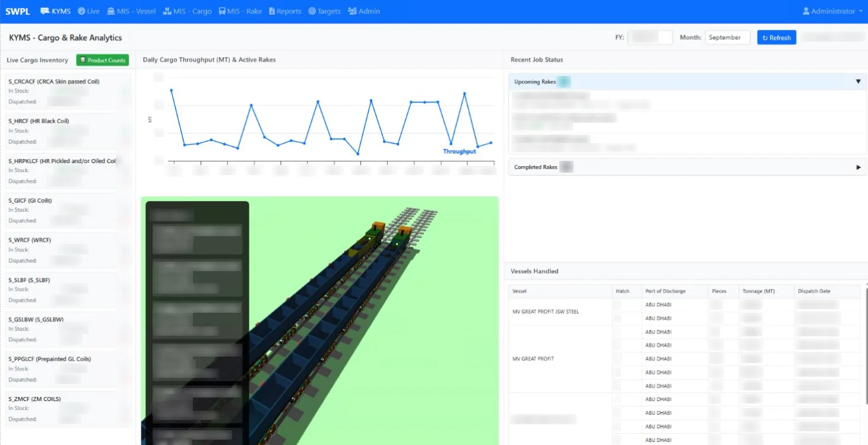Open the MIS - Cargo menu
The height and width of the screenshot is (445, 868).
point(187,11)
